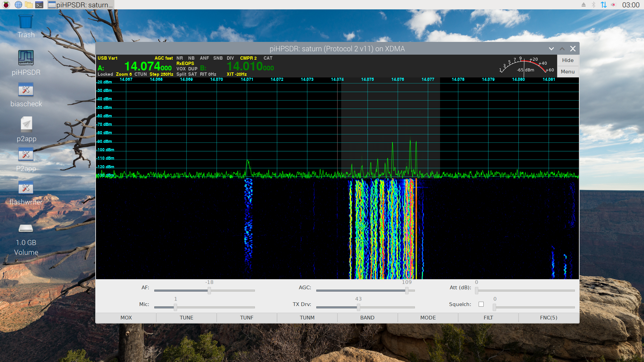644x362 pixels.
Task: Open the web browser globe icon
Action: pyautogui.click(x=18, y=5)
